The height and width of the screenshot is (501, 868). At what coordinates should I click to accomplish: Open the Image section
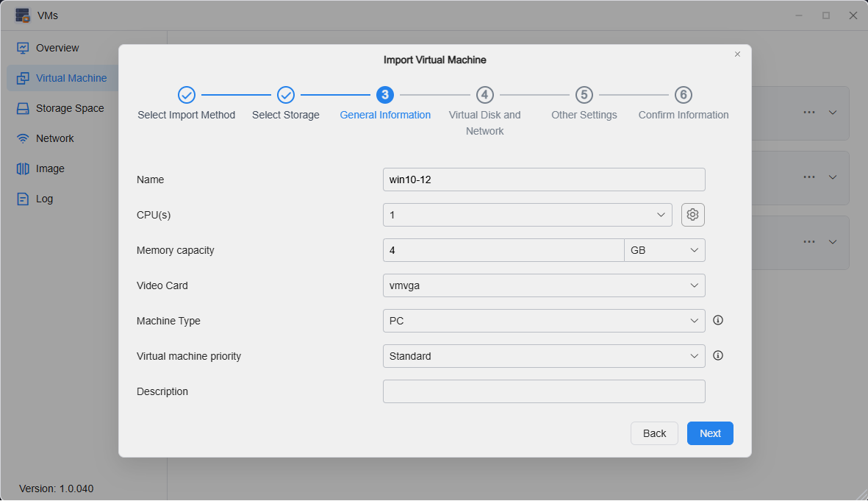(x=49, y=168)
